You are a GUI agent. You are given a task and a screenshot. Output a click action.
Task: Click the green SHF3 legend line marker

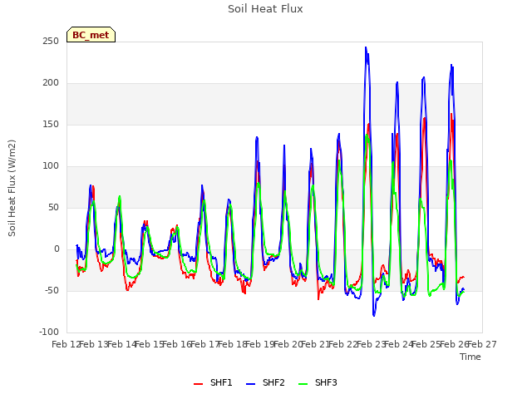click(x=303, y=384)
